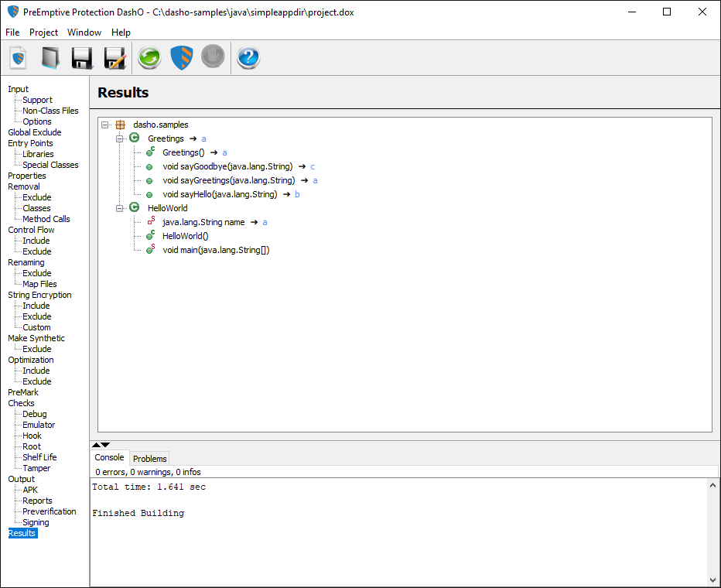Viewport: 721px width, 588px height.
Task: Click the HelloWorld() constructor icon
Action: (150, 235)
